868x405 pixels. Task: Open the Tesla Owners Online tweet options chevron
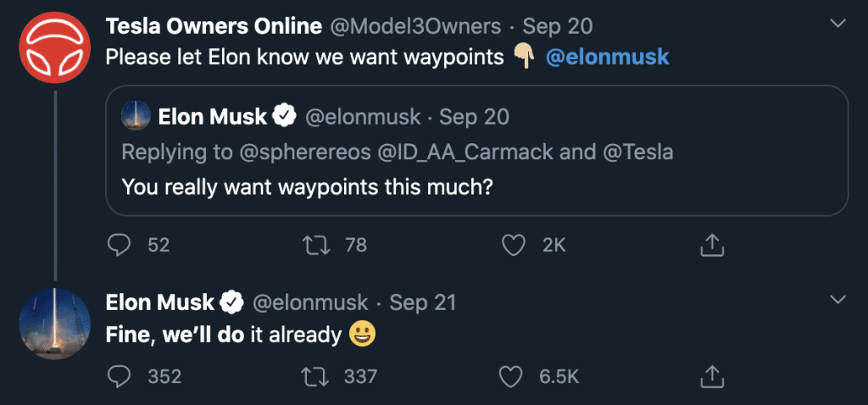(837, 24)
